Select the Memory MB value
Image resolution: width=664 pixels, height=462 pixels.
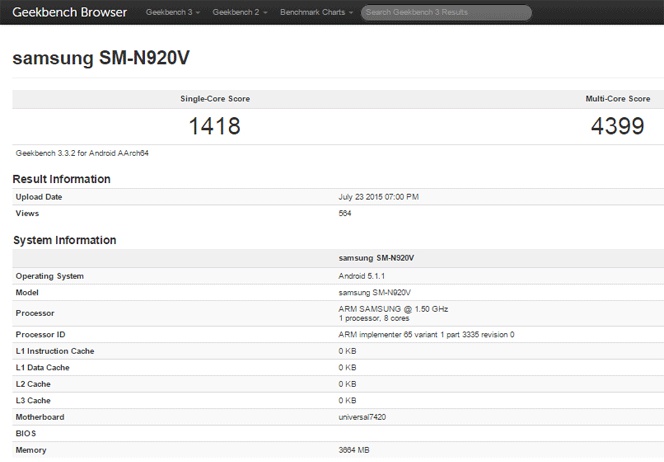tap(354, 450)
